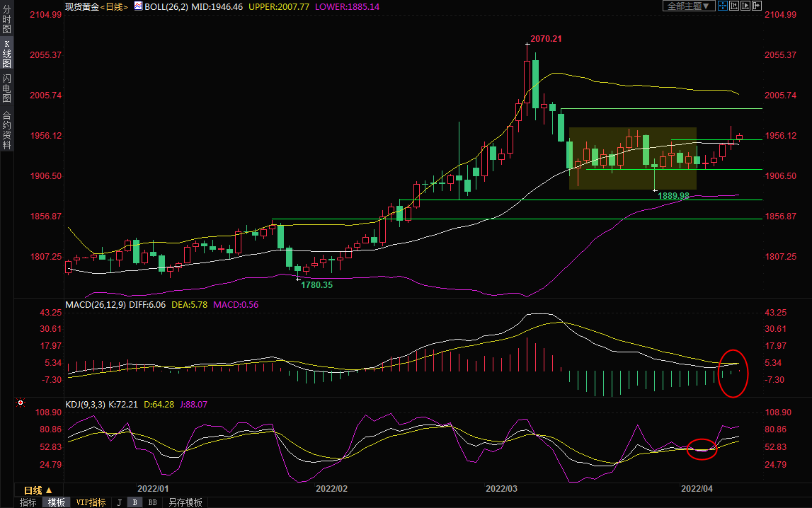Click the play-forward chart icon
The width and height of the screenshot is (812, 508).
[x=745, y=6]
